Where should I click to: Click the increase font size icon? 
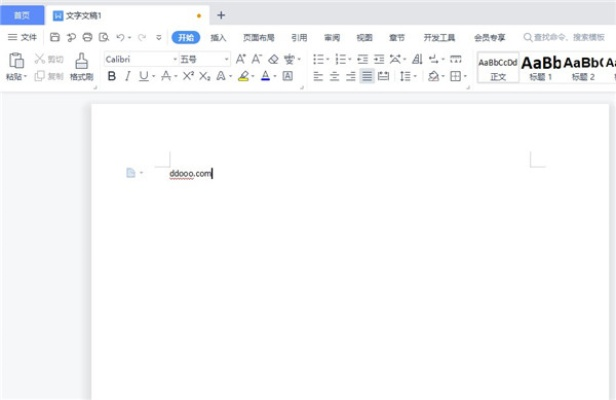[240, 59]
